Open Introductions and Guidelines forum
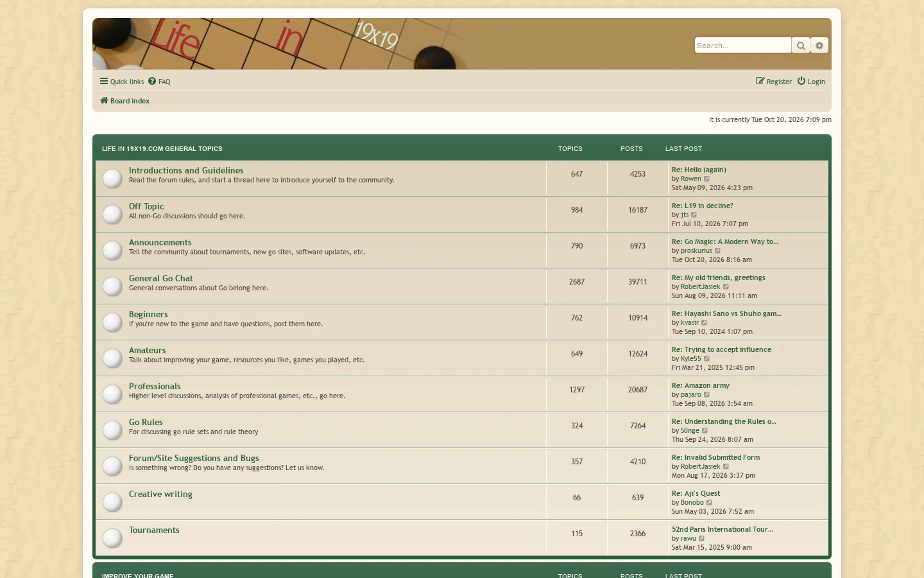This screenshot has width=924, height=578. tap(186, 170)
